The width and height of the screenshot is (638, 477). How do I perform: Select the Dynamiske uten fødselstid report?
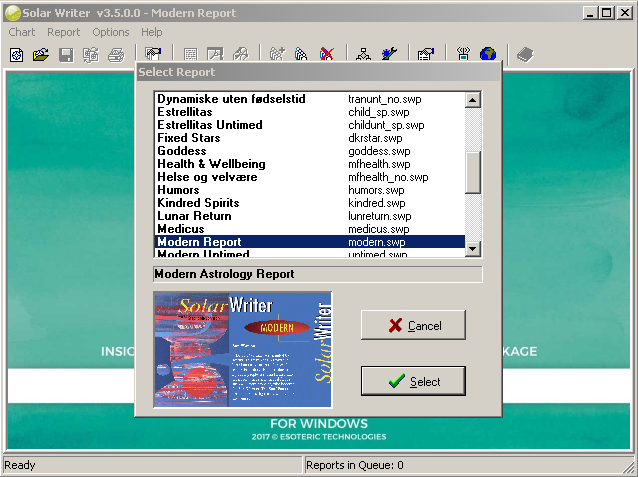tap(310, 99)
